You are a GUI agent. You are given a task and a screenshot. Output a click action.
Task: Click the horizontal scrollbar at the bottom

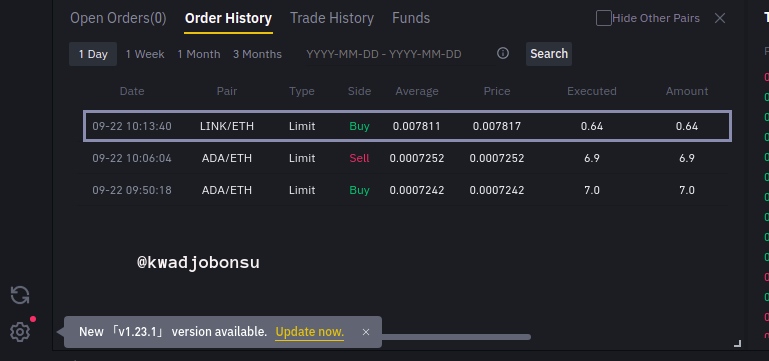[456, 337]
